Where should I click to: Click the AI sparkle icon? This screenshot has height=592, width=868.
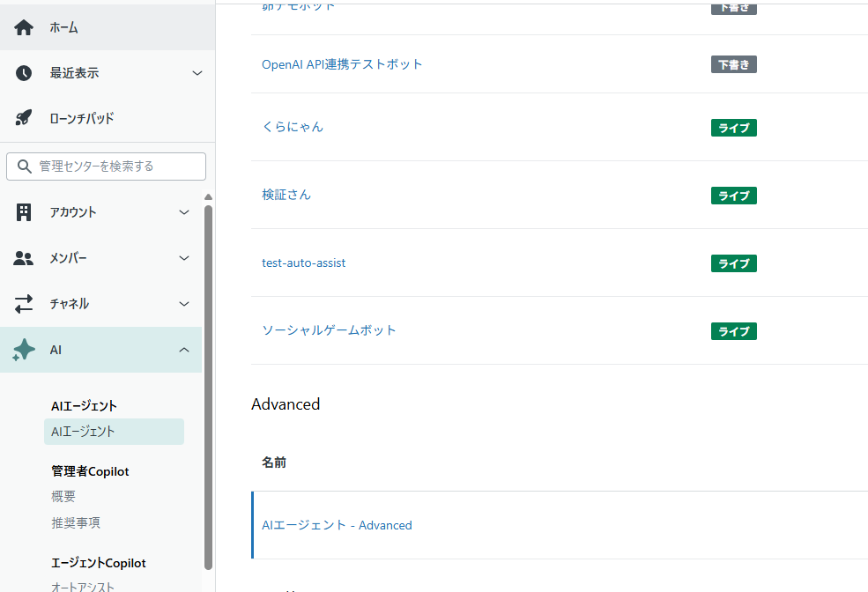24,350
